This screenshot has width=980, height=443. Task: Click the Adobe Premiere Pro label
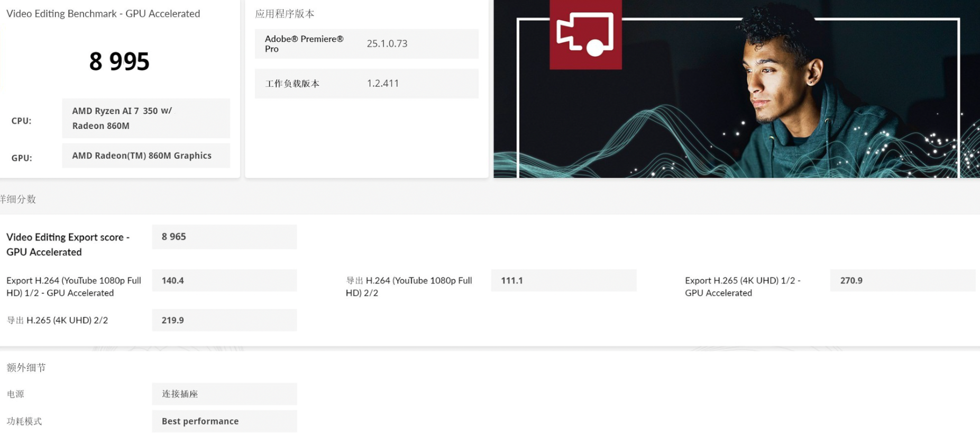304,43
